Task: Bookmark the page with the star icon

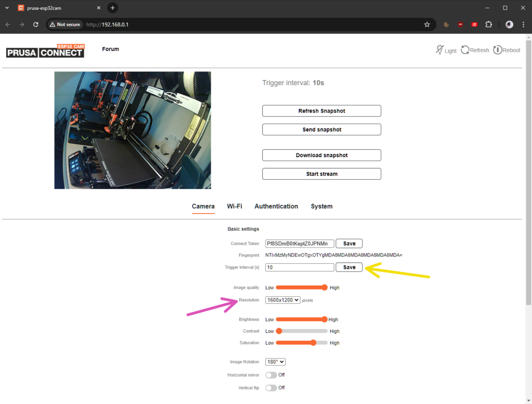Action: click(x=427, y=24)
